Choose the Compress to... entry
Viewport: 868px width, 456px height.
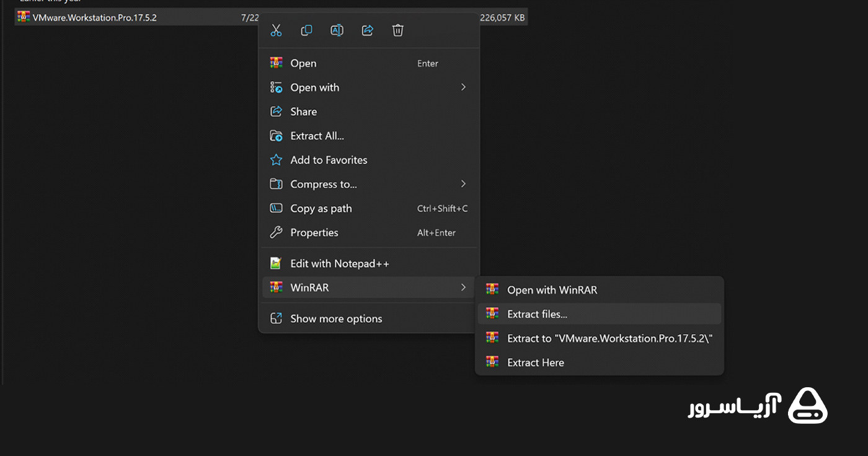click(370, 184)
